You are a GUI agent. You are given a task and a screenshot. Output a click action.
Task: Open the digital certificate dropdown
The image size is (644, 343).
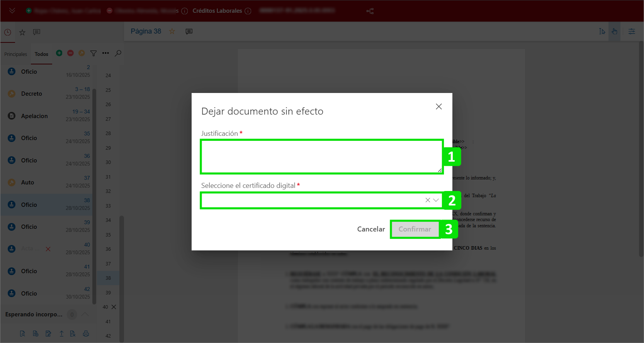pos(436,200)
